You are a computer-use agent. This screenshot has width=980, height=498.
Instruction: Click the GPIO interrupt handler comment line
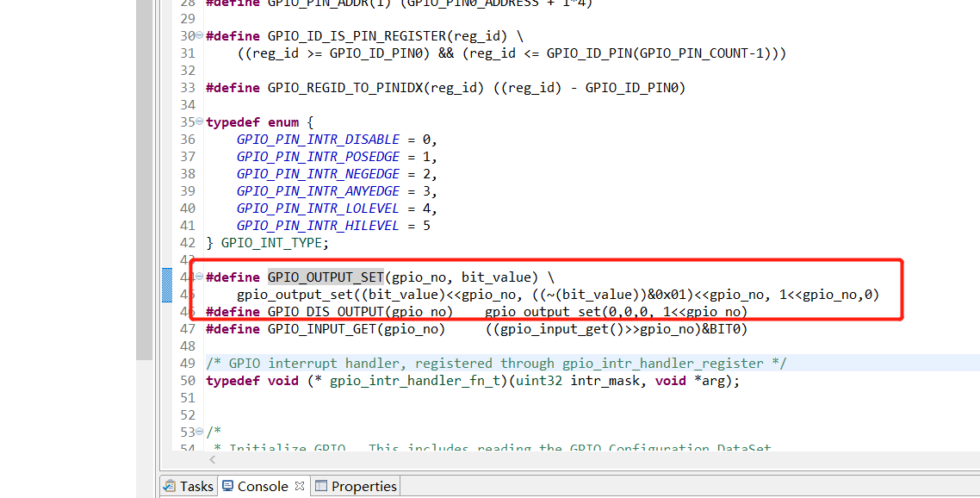[x=496, y=364]
